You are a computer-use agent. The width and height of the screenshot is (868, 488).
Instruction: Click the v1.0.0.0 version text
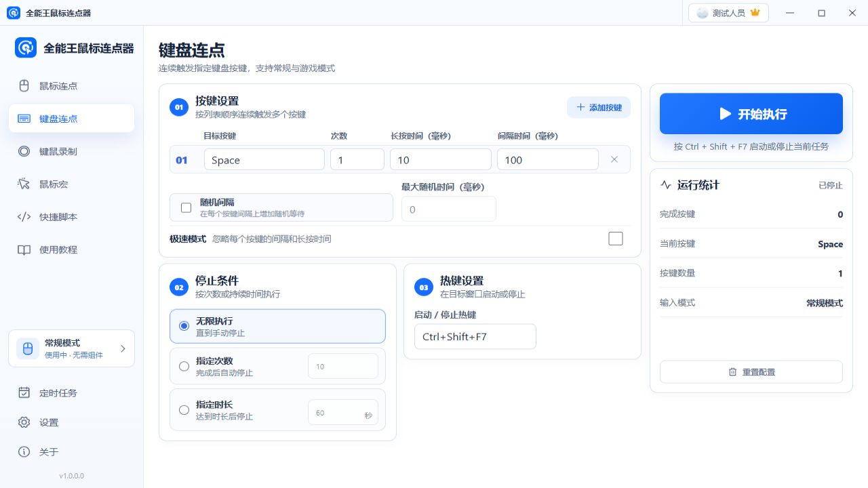(71, 476)
